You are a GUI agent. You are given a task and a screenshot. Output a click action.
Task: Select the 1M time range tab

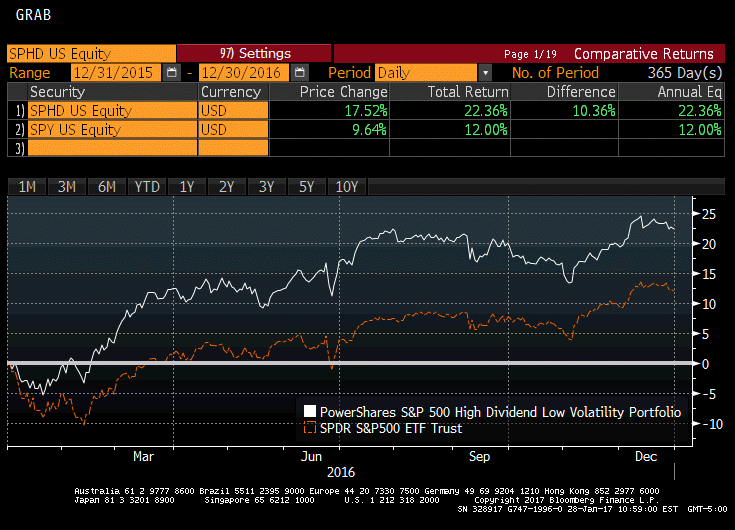pos(27,187)
